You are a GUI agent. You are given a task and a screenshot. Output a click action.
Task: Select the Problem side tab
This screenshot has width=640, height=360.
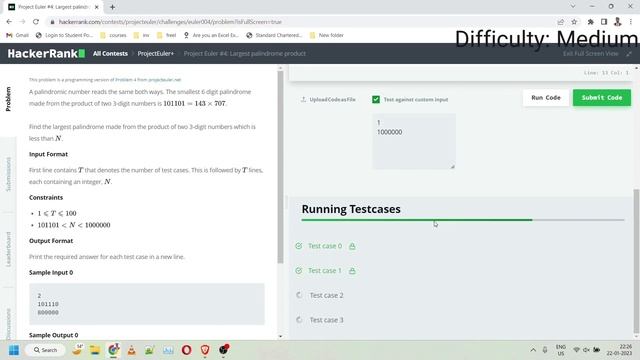(x=8, y=99)
